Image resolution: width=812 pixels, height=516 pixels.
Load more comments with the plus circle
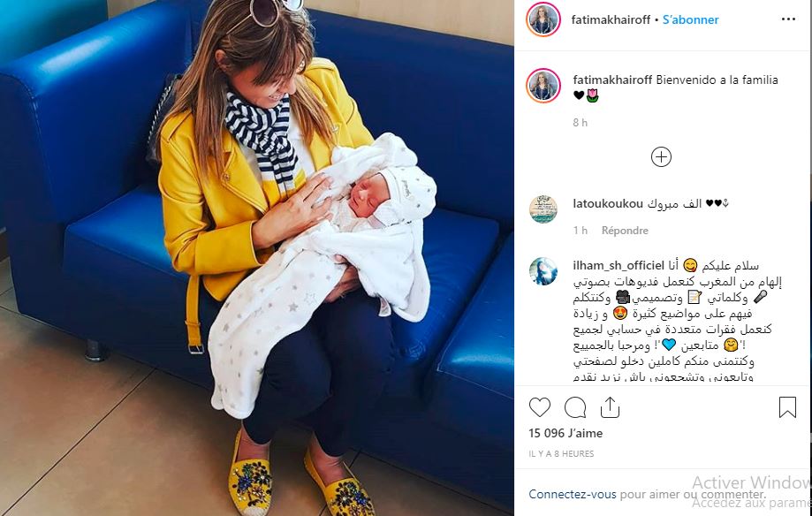pyautogui.click(x=661, y=157)
